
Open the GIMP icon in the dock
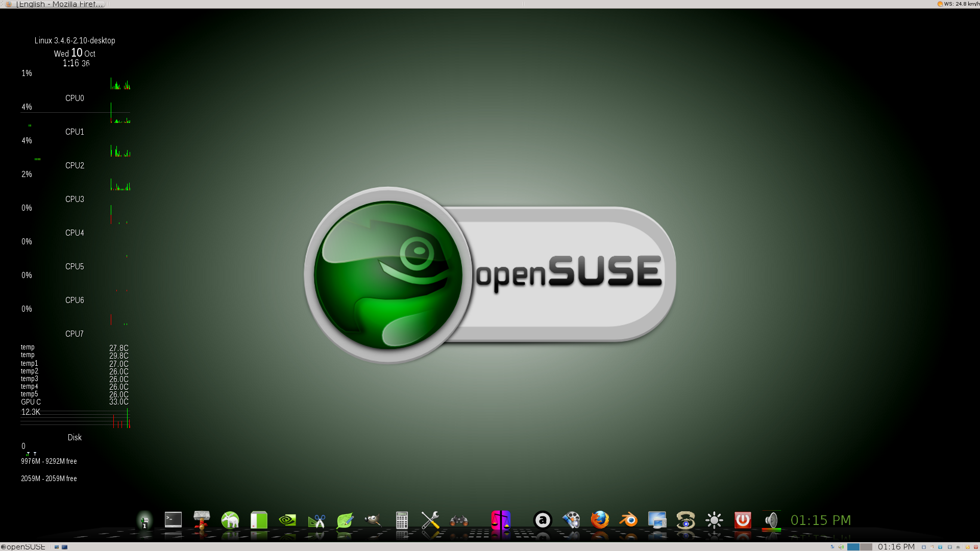(373, 520)
